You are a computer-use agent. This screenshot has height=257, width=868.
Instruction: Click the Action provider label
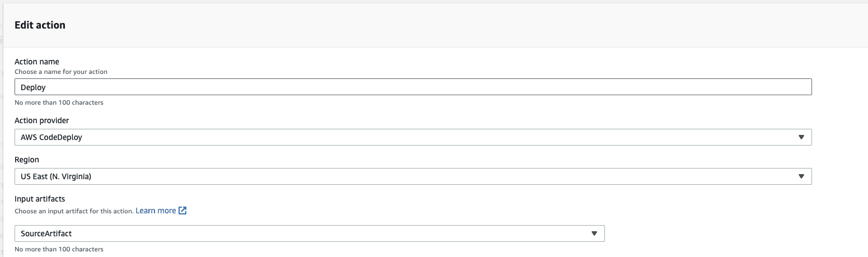point(42,120)
